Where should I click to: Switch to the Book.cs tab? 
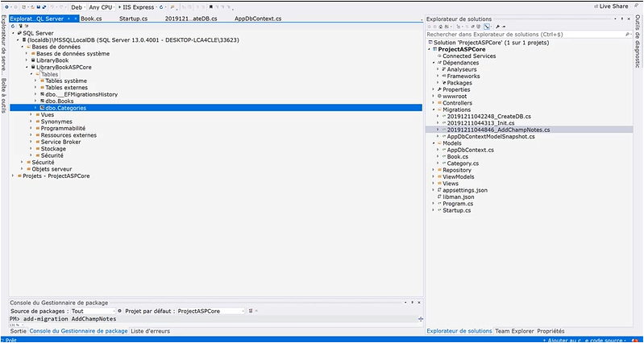[91, 19]
